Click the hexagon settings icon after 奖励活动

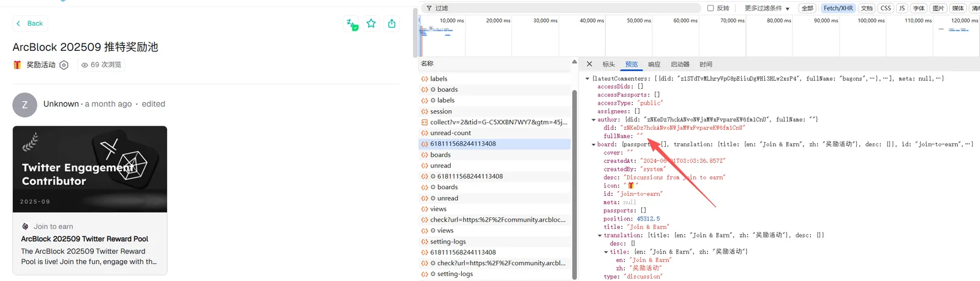pyautogui.click(x=64, y=65)
